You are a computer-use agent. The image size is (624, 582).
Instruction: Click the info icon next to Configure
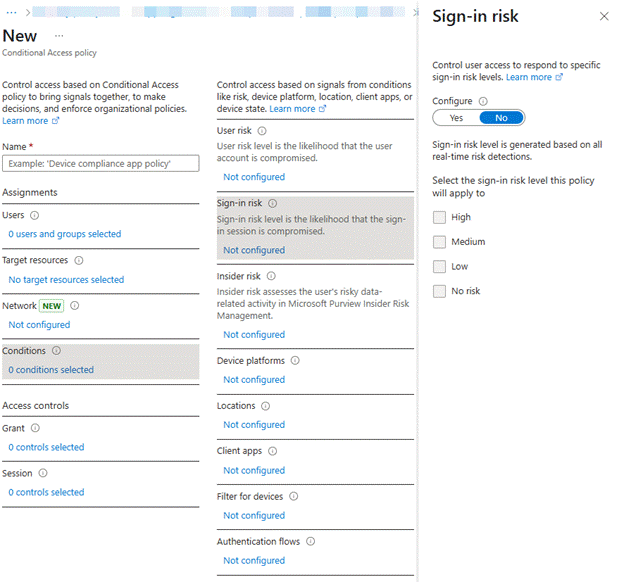tap(483, 101)
